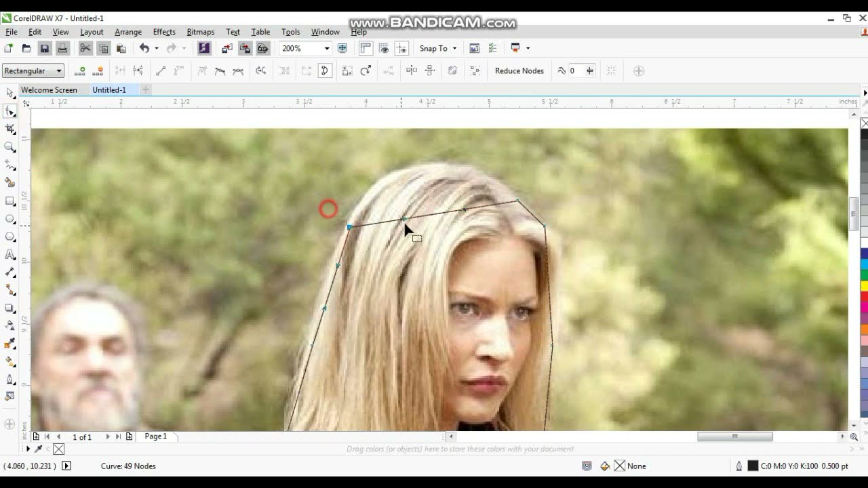Click the Cut scissors icon

(x=85, y=48)
